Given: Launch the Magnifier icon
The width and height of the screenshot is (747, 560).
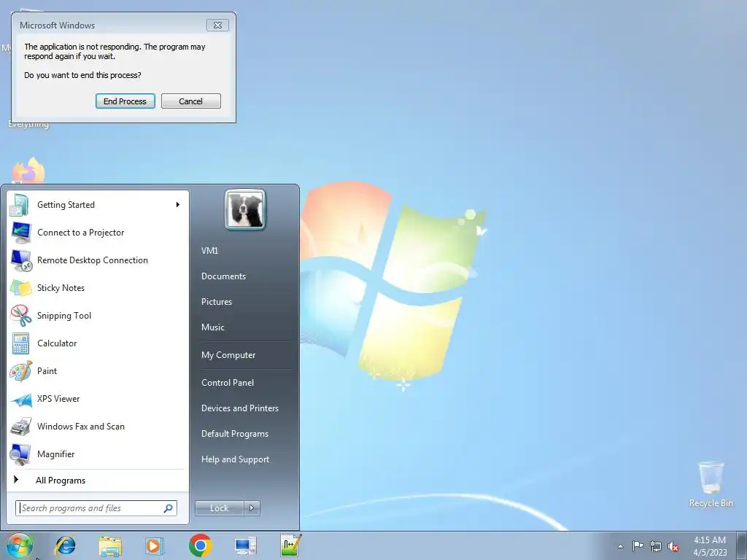Looking at the screenshot, I should 20,454.
